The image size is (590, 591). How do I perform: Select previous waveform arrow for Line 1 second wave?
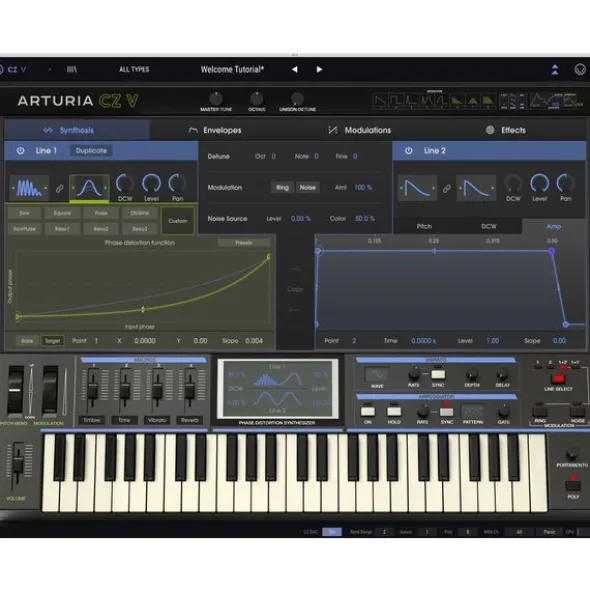pyautogui.click(x=73, y=188)
